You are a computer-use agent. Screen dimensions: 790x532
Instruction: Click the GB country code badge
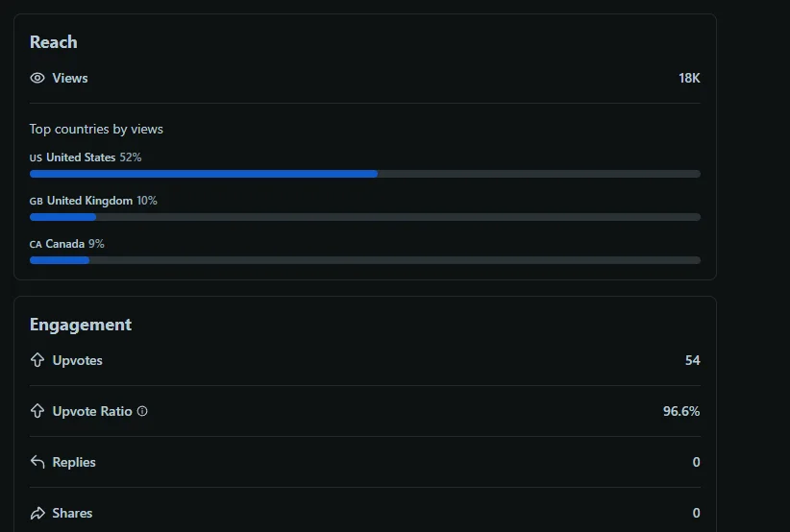point(36,202)
